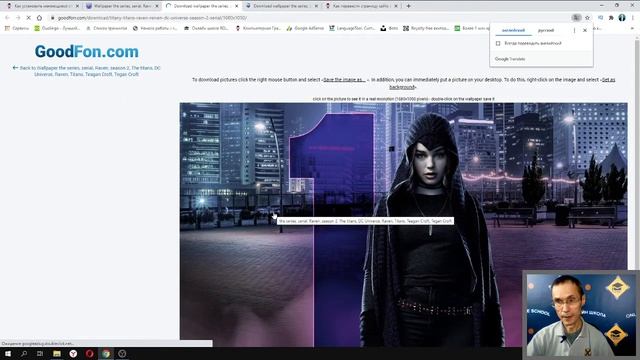Switch to the fifth browser tab
The height and width of the screenshot is (360, 640).
tap(361, 6)
